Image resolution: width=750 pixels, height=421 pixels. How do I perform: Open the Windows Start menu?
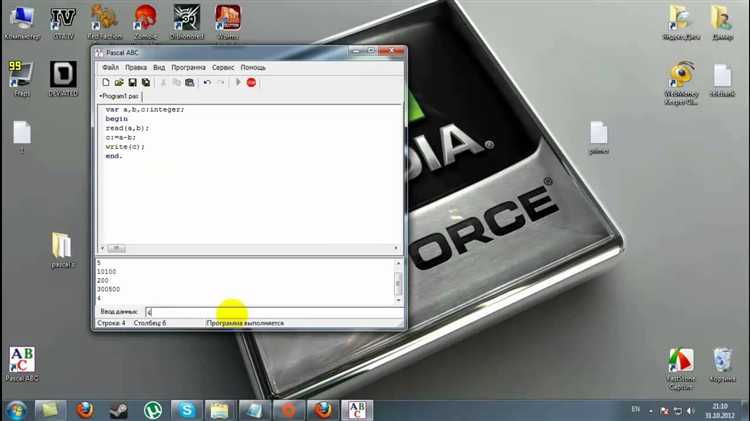tap(16, 410)
